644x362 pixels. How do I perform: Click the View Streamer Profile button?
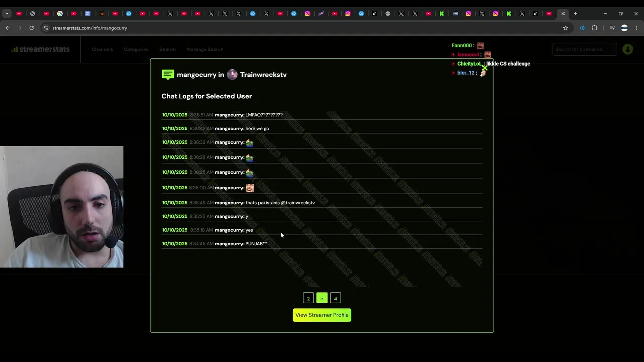(322, 315)
